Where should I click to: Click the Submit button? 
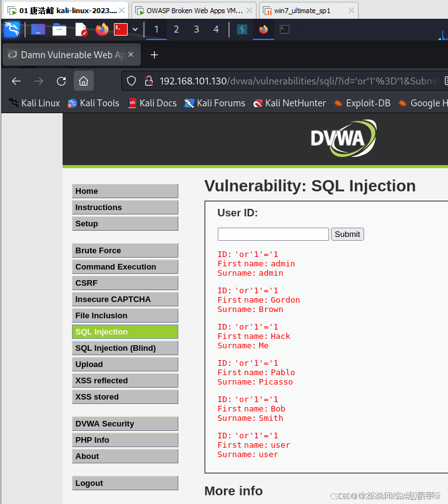(x=347, y=234)
